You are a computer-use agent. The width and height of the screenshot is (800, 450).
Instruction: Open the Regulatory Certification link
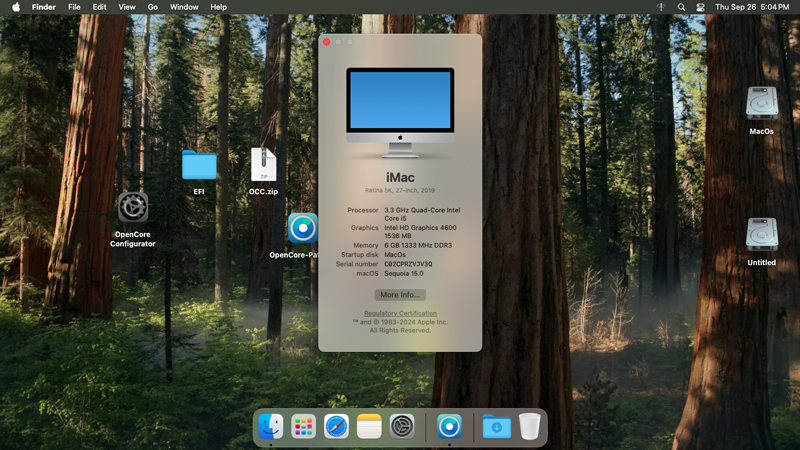click(400, 313)
